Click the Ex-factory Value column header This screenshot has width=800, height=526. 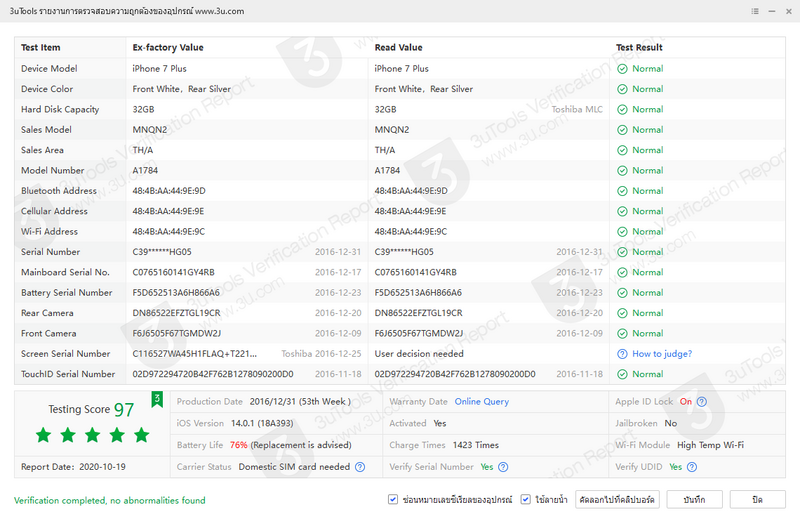168,47
